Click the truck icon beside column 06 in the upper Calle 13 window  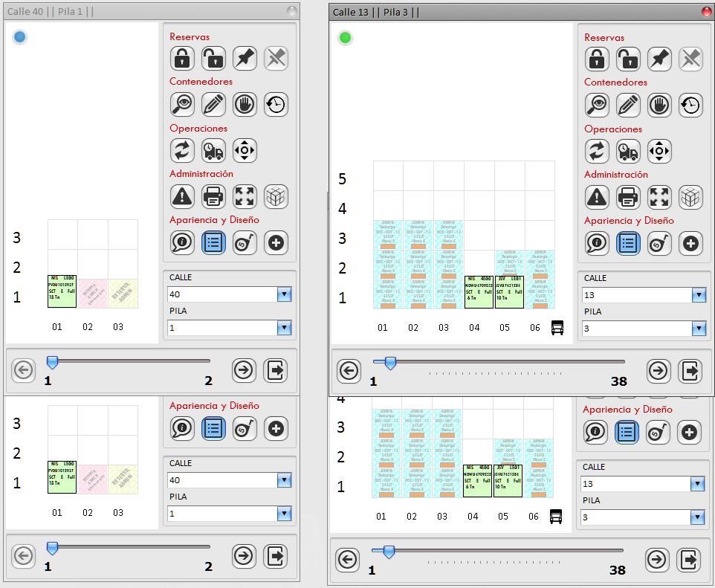pos(557,328)
